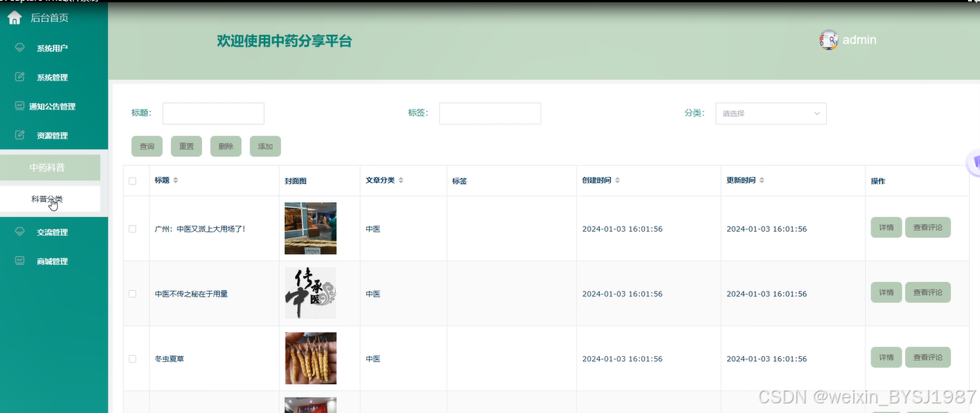This screenshot has height=413, width=980.
Task: Click cover image of 冬虫夏草
Action: click(311, 358)
